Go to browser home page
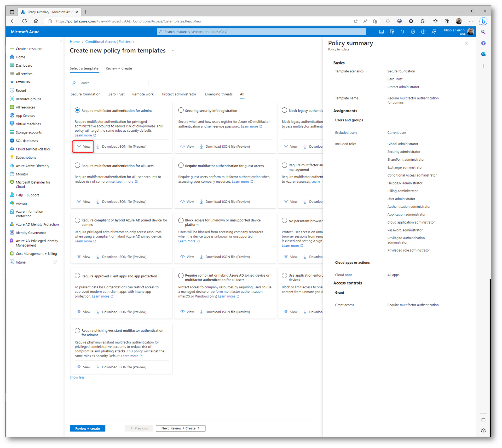This screenshot has width=502, height=448. (36, 21)
